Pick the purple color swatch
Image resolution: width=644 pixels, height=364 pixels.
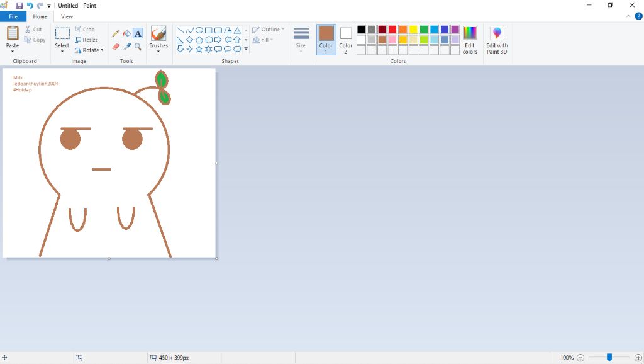455,29
